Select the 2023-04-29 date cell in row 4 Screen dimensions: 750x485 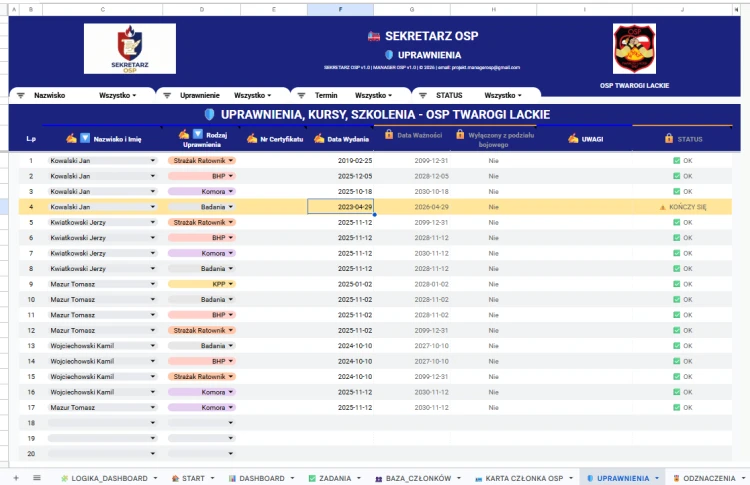[340, 207]
